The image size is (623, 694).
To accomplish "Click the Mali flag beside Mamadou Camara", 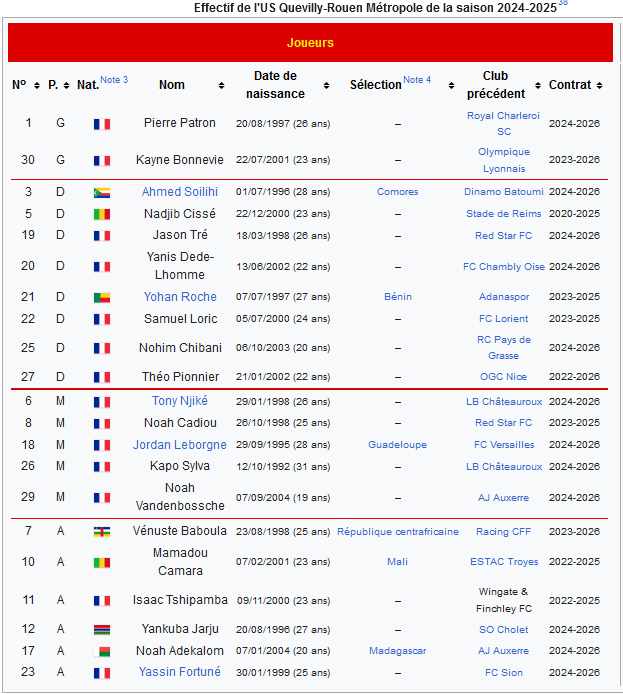I will (x=102, y=563).
